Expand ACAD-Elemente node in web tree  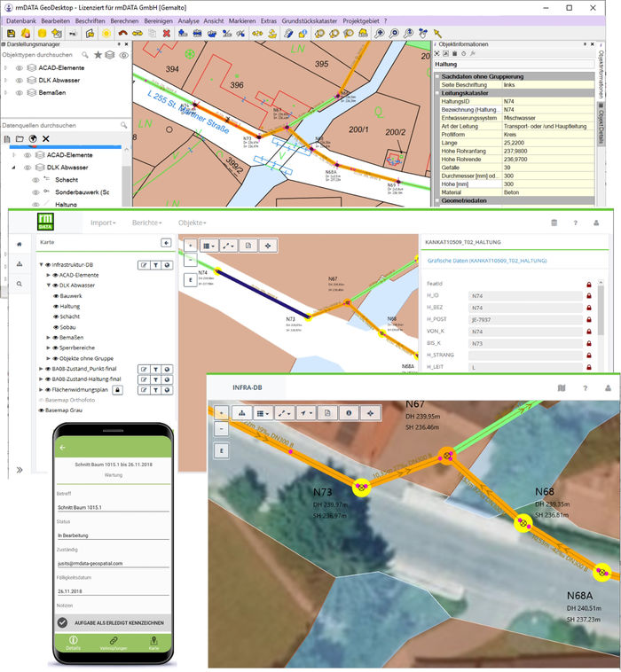coord(49,275)
